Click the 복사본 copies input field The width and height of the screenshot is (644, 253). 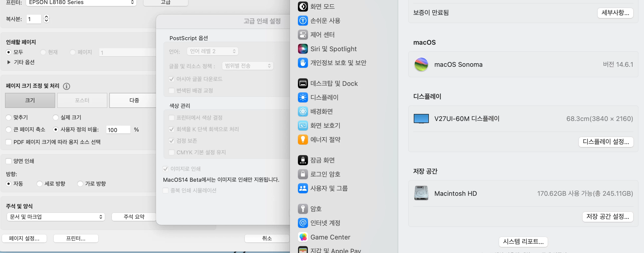coord(34,19)
